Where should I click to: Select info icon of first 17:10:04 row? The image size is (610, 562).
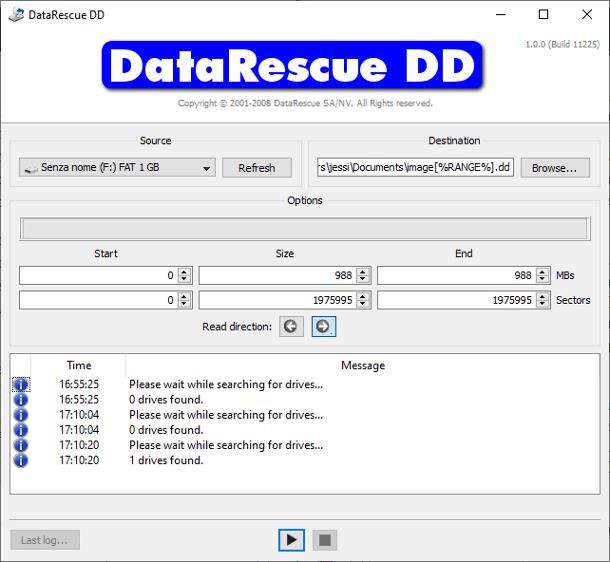[21, 415]
